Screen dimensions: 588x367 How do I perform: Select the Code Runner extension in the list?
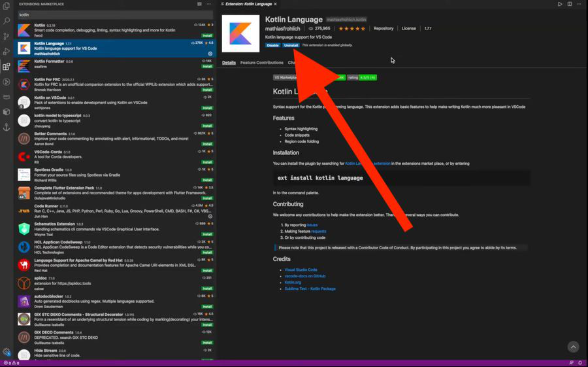115,211
